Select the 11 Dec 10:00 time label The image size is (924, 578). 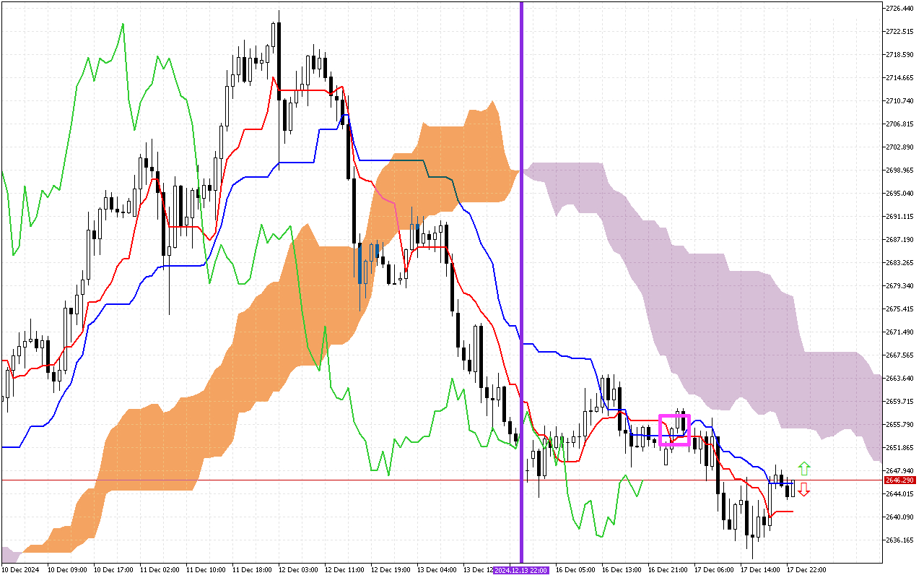(205, 570)
